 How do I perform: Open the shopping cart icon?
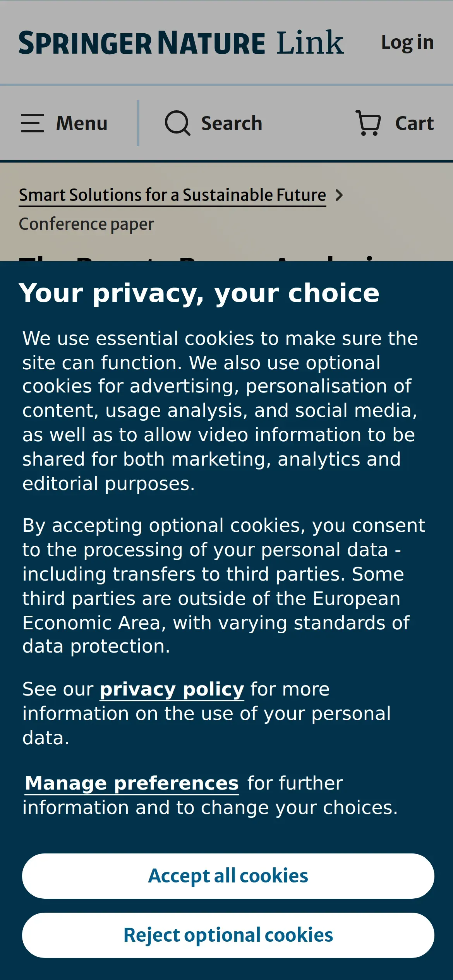(368, 123)
